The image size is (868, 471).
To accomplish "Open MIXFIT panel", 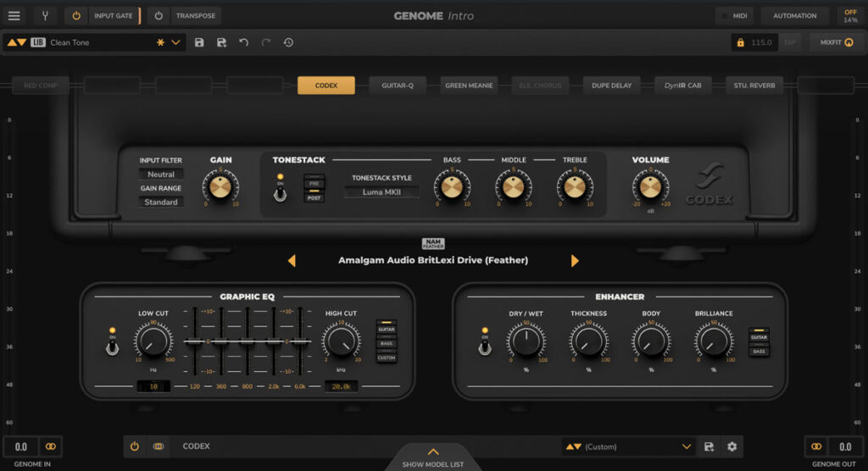I will click(x=837, y=42).
